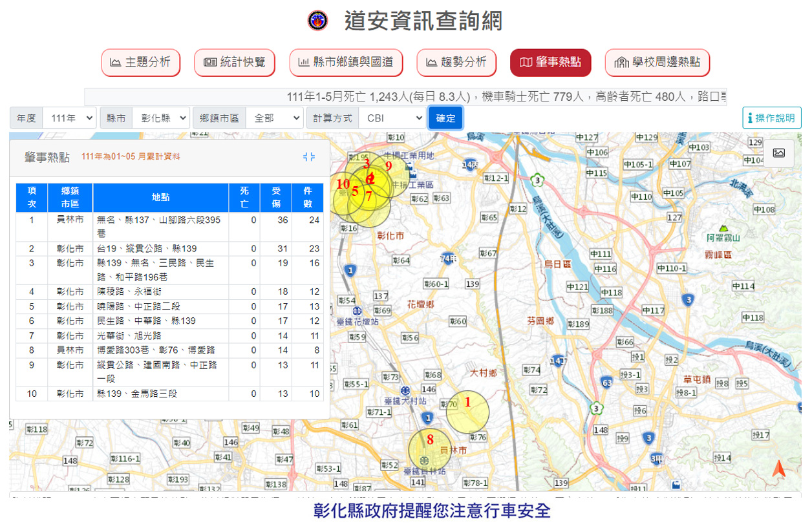Go to the 趨勢分析 tab
The image size is (812, 528).
click(456, 63)
